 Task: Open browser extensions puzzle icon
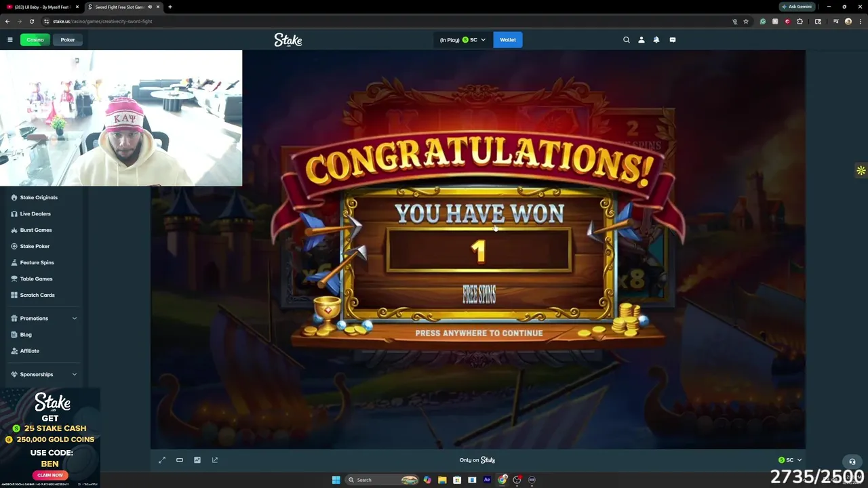click(800, 21)
